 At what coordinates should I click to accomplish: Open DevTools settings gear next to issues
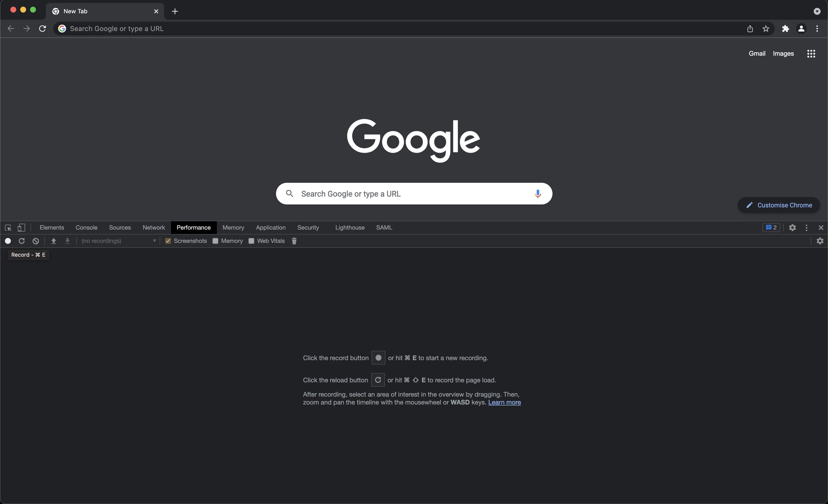[792, 227]
